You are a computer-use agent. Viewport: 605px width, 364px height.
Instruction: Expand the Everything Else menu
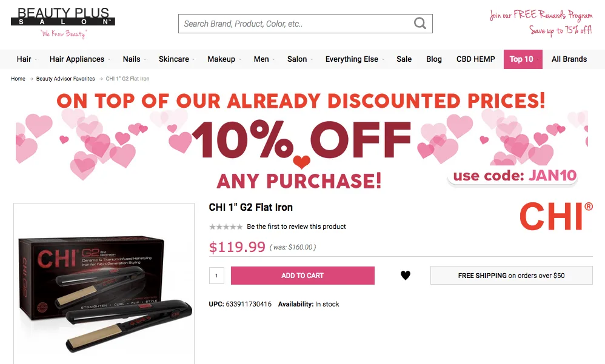pyautogui.click(x=354, y=59)
